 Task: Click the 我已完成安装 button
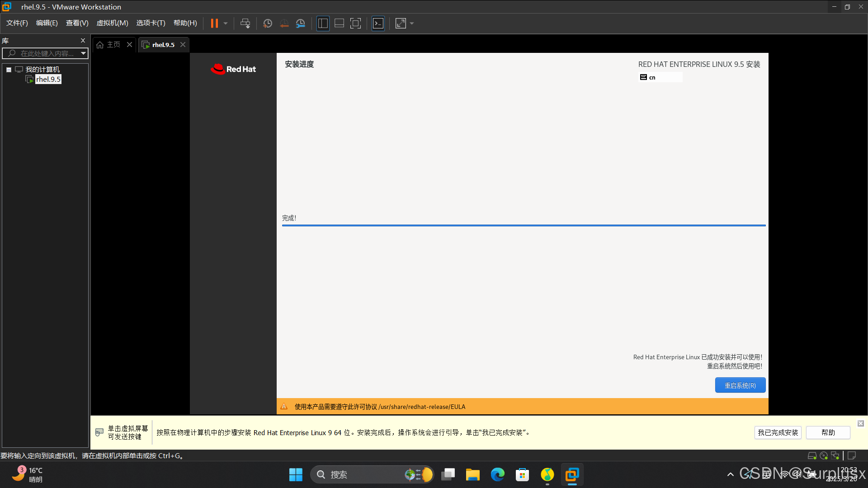click(778, 432)
